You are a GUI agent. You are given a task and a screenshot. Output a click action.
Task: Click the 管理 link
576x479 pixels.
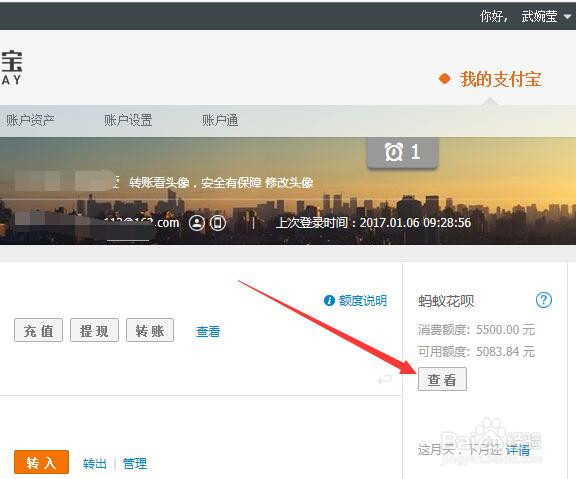[135, 464]
